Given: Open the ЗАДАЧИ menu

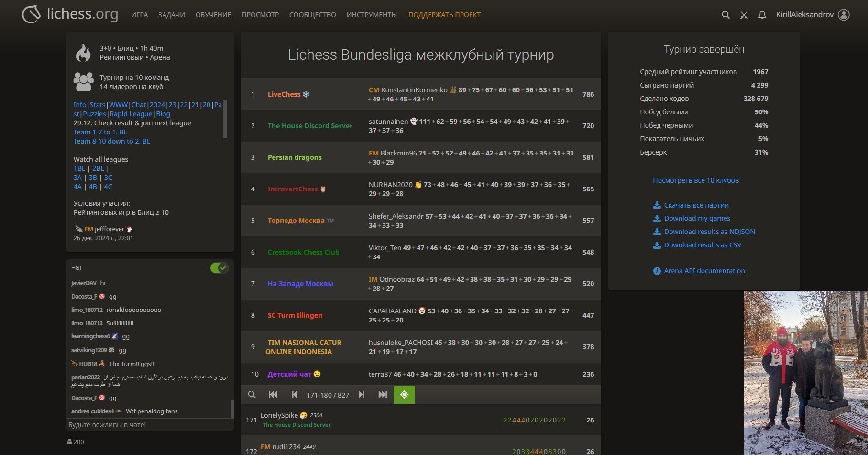Looking at the screenshot, I should coord(172,15).
